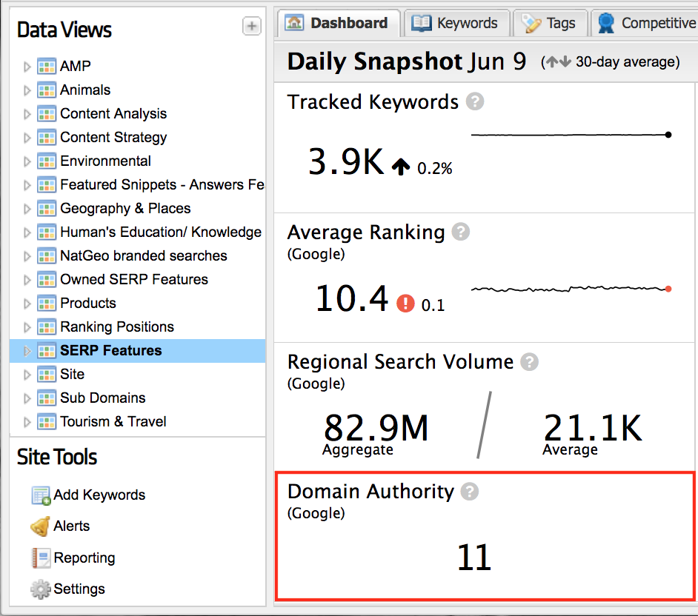Expand the Tourism & Travel node
Viewport: 698px width, 616px height.
pos(27,422)
